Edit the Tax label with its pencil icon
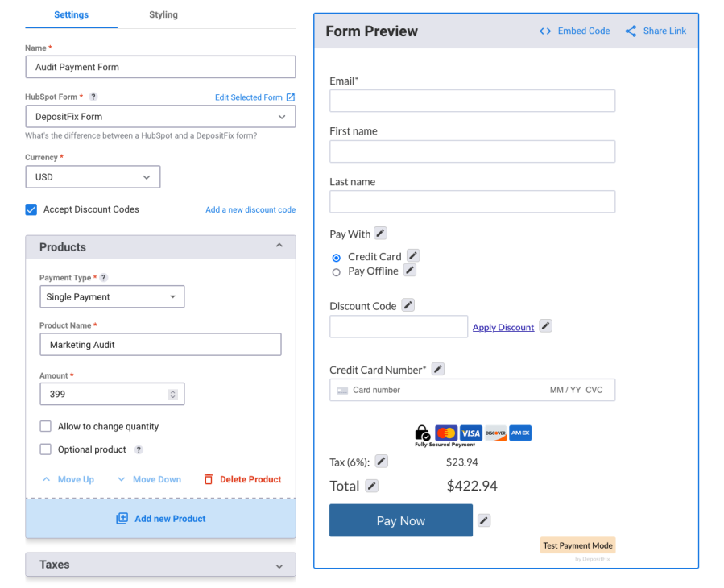 (x=380, y=460)
